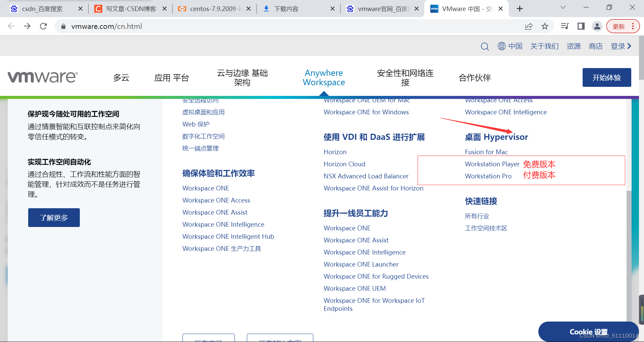This screenshot has height=342, width=644.
Task: Reload the page with the refresh icon
Action: 43,26
